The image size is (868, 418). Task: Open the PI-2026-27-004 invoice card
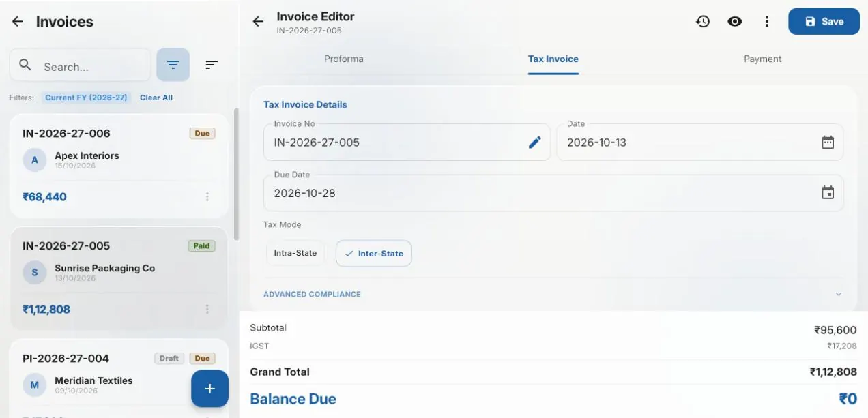point(119,378)
